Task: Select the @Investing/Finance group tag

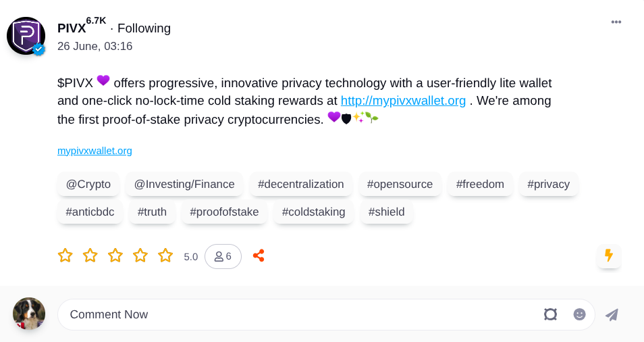Action: pos(184,184)
